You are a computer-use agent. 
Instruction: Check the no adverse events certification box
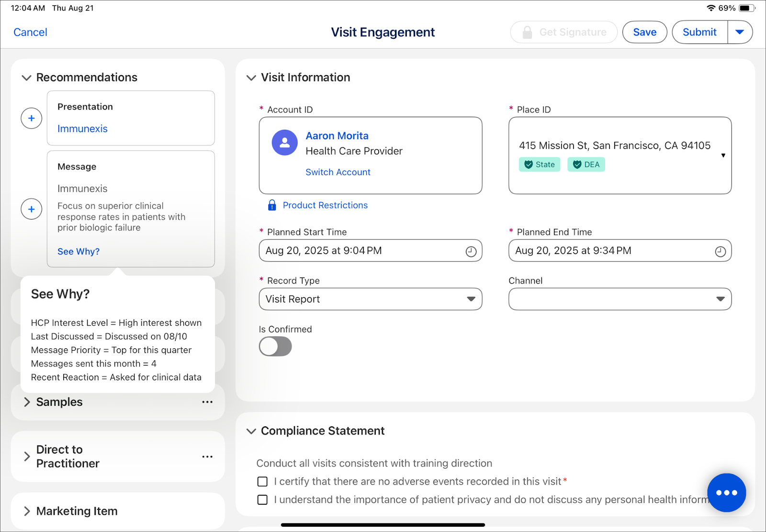pyautogui.click(x=262, y=481)
